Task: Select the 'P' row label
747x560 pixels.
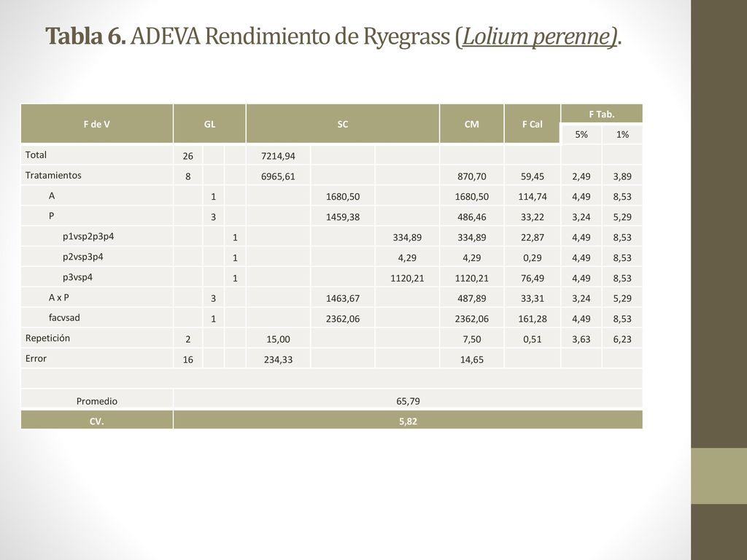Action: (52, 216)
